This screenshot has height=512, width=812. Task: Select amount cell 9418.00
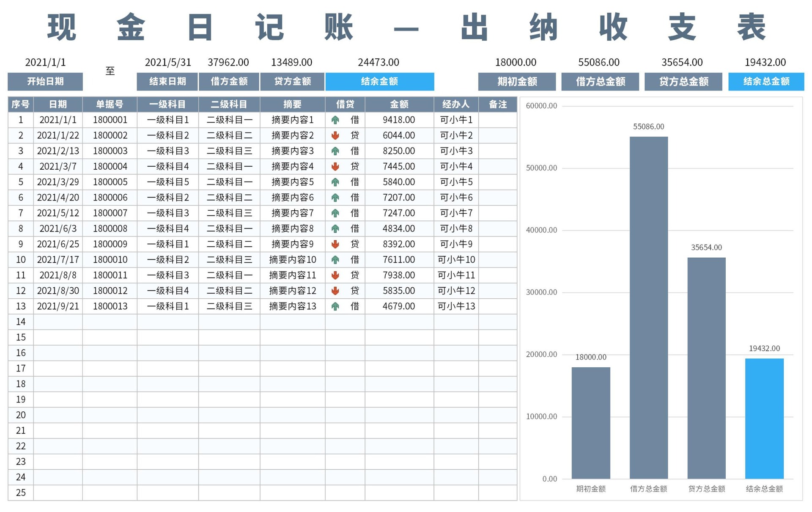pos(399,120)
